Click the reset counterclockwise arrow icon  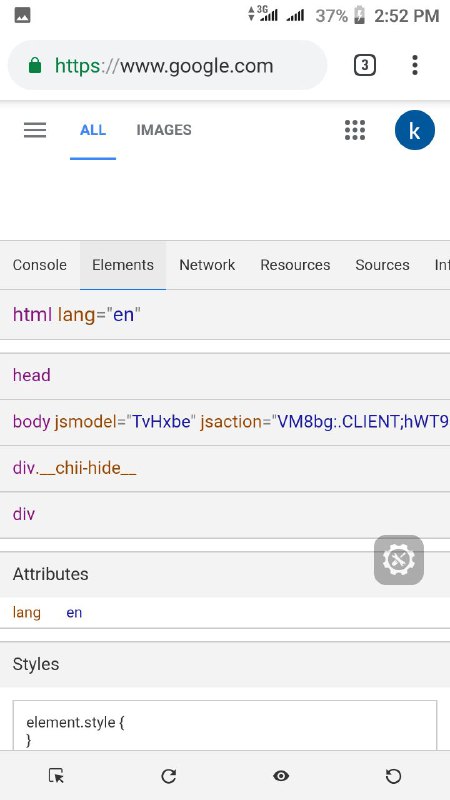(393, 776)
